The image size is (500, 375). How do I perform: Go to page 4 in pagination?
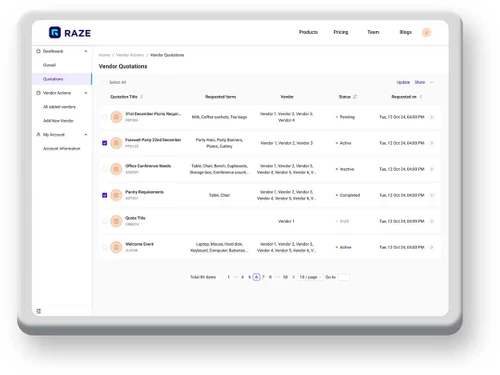pos(242,277)
